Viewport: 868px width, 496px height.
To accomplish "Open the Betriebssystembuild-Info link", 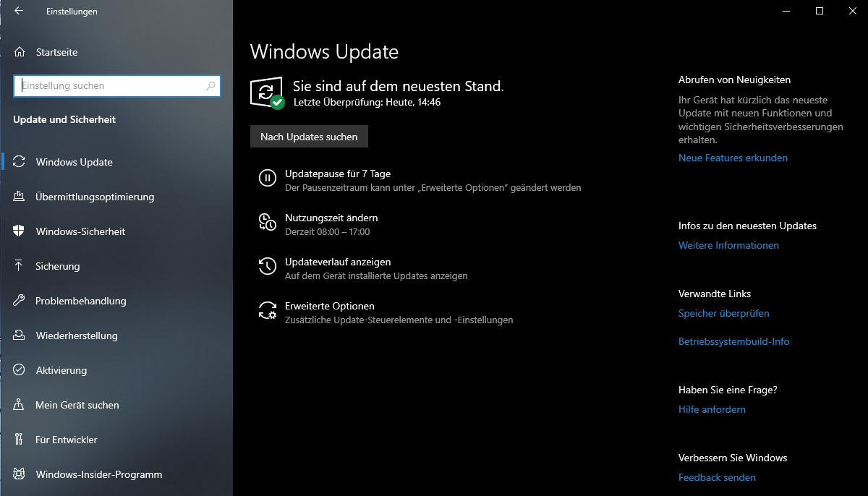I will pyautogui.click(x=734, y=341).
